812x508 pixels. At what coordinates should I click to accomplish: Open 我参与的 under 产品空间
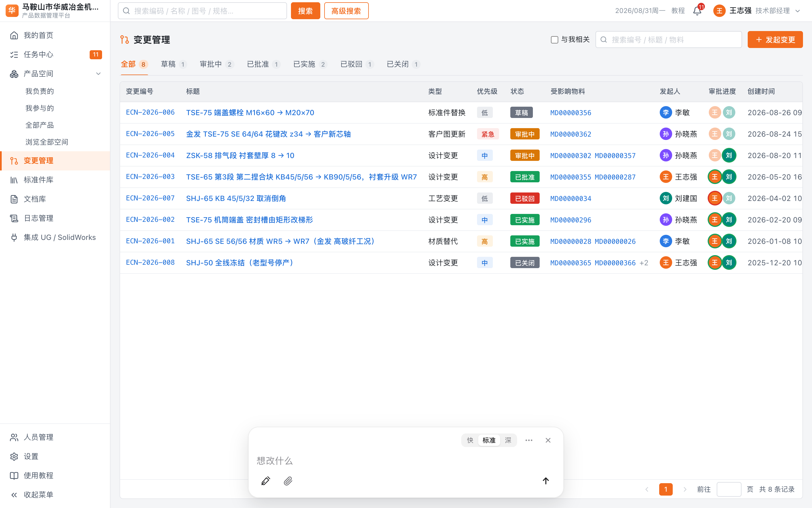click(39, 108)
